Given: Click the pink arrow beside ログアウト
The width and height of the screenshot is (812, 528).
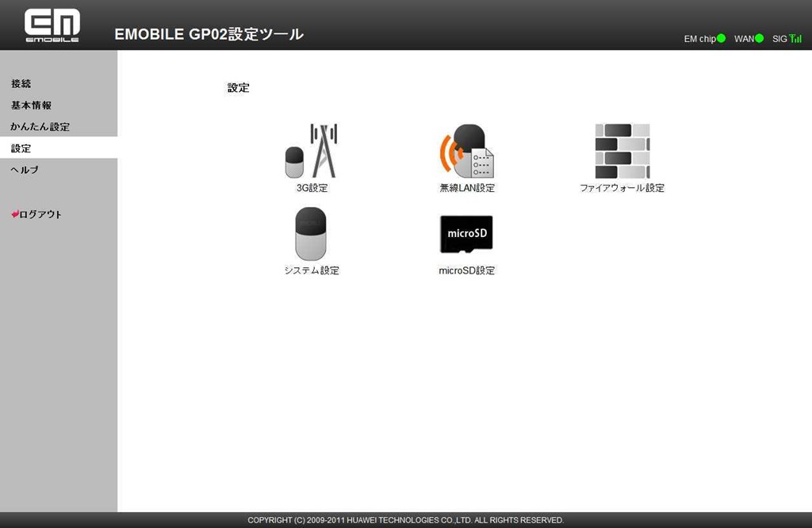Looking at the screenshot, I should pos(14,214).
